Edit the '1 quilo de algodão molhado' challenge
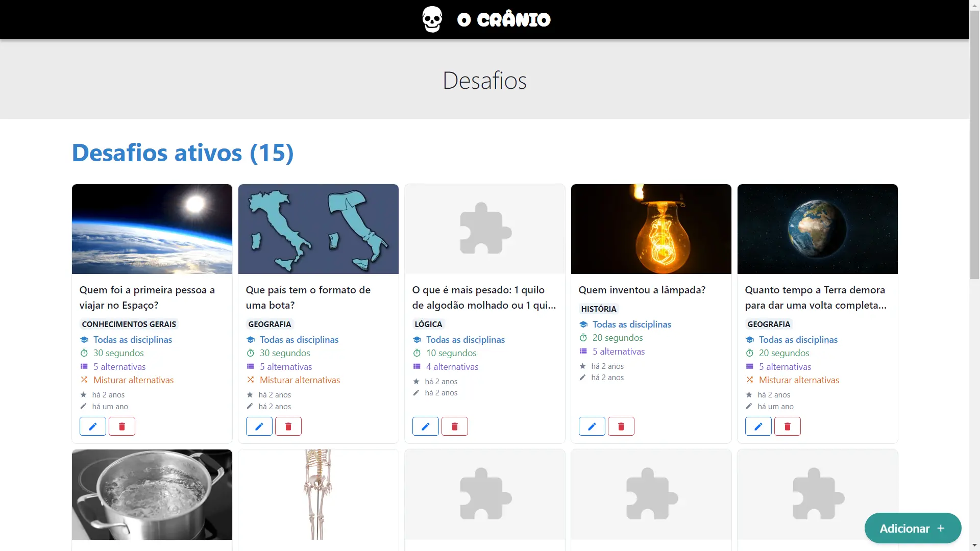 [x=426, y=426]
